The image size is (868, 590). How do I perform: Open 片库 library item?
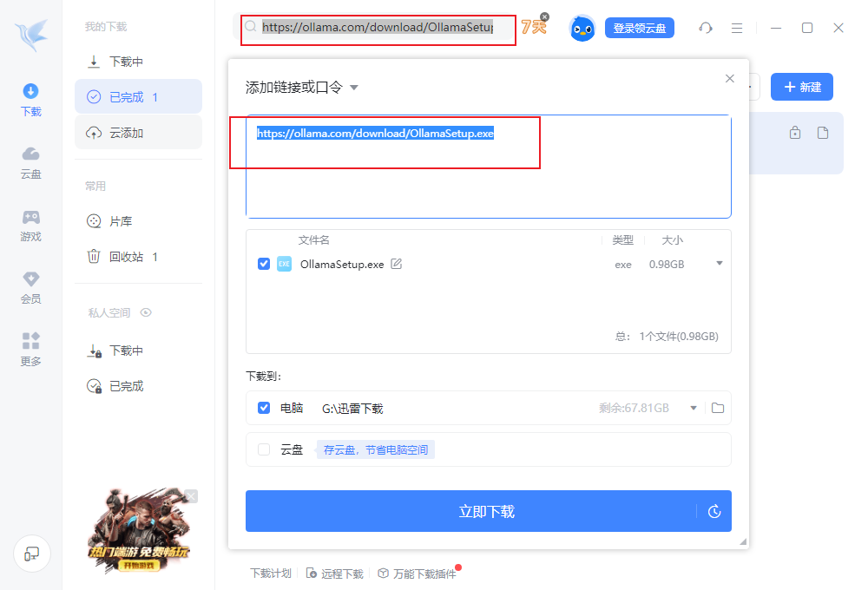coord(138,221)
